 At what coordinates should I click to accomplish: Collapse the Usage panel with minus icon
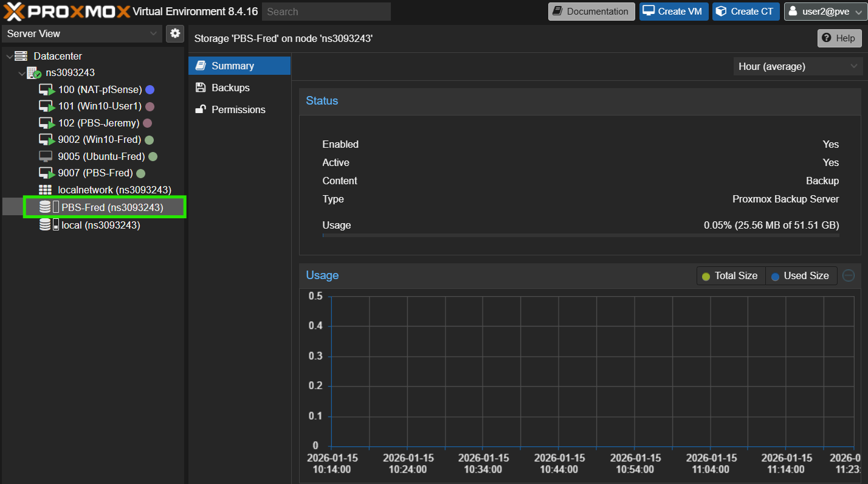[849, 275]
